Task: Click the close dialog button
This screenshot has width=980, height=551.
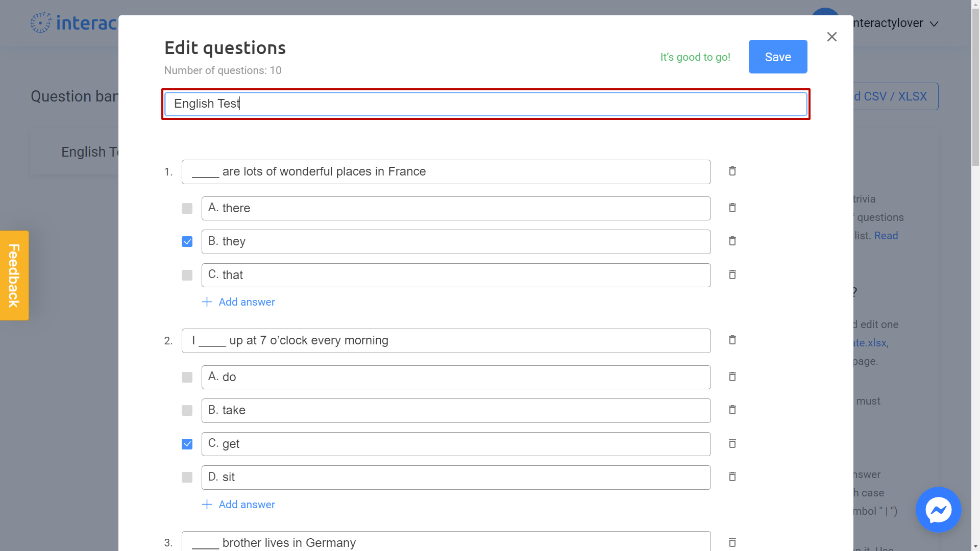Action: coord(832,37)
